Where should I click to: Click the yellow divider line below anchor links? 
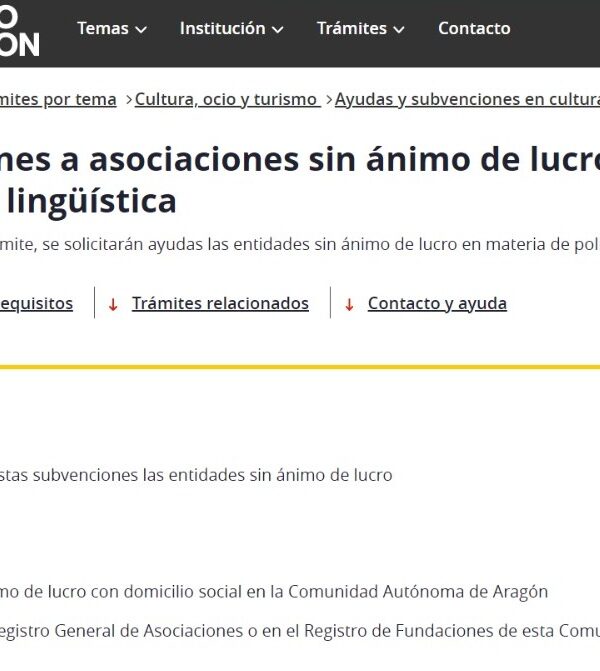click(300, 367)
